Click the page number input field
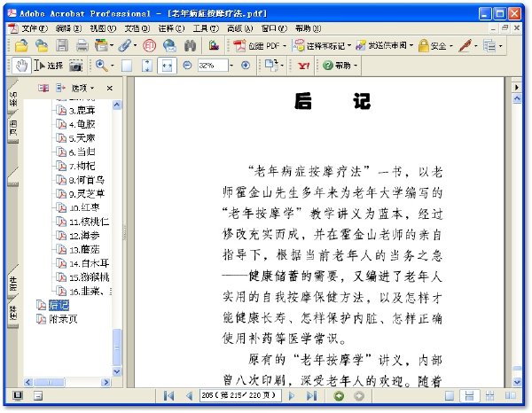 tap(240, 395)
